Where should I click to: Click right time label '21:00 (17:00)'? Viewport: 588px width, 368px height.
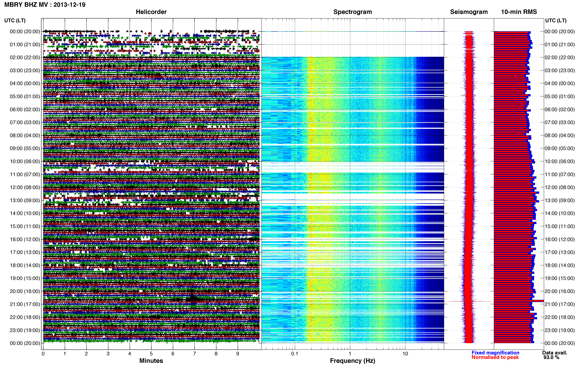[x=560, y=304]
